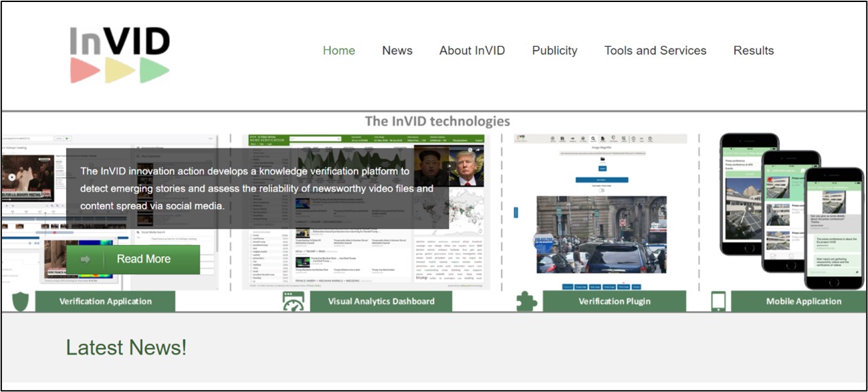
Task: Open the Visual Analytics Dashboard label
Action: coord(381,302)
